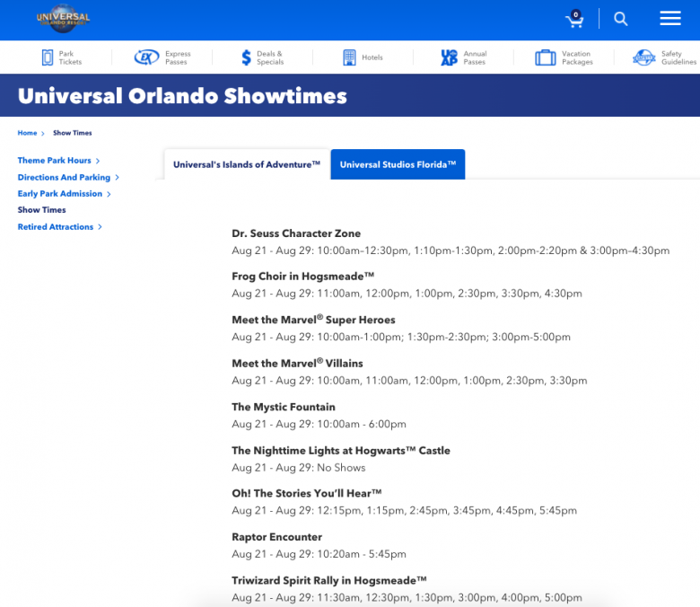This screenshot has height=607, width=700.
Task: Click the Annual Passes UOAP icon
Action: pos(449,57)
